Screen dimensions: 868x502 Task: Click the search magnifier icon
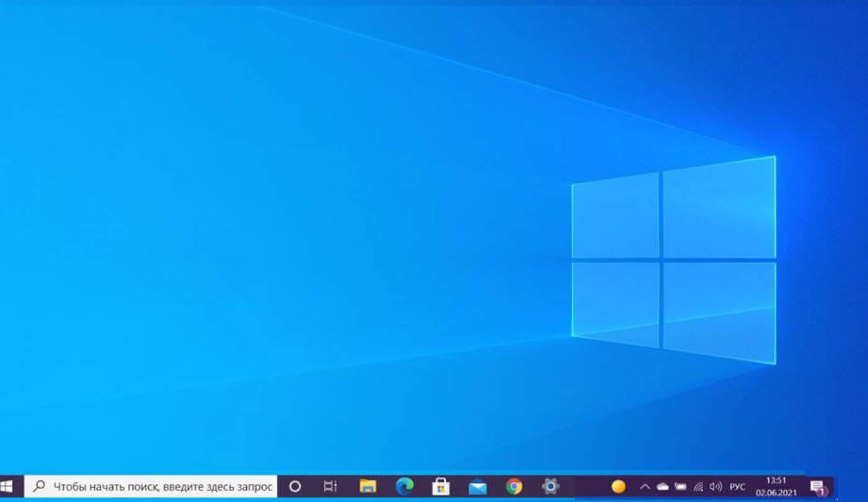(x=38, y=487)
